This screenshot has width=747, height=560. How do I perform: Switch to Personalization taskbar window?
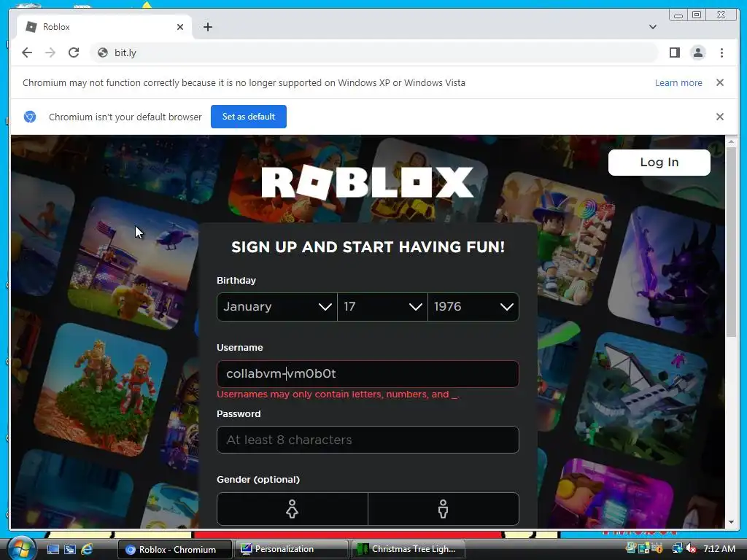click(292, 549)
